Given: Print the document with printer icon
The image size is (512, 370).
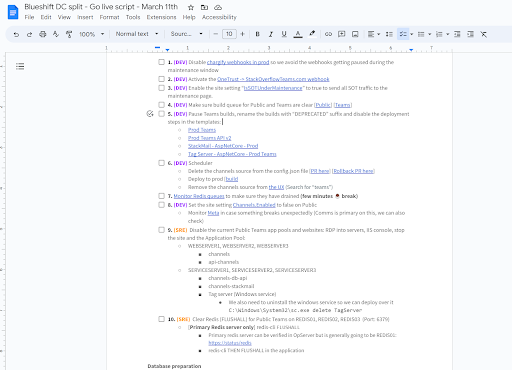Looking at the screenshot, I should [x=43, y=34].
